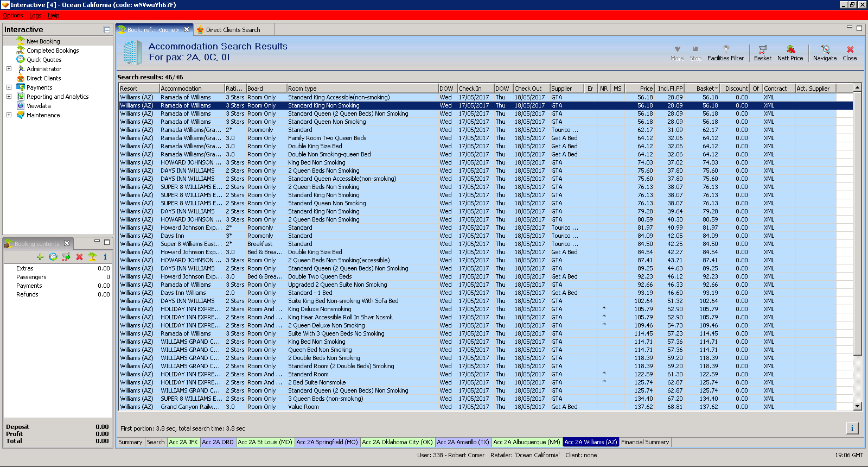Select 3 Queen Beds (non-smoking) row
Screen dimensions: 868x467
click(486, 399)
